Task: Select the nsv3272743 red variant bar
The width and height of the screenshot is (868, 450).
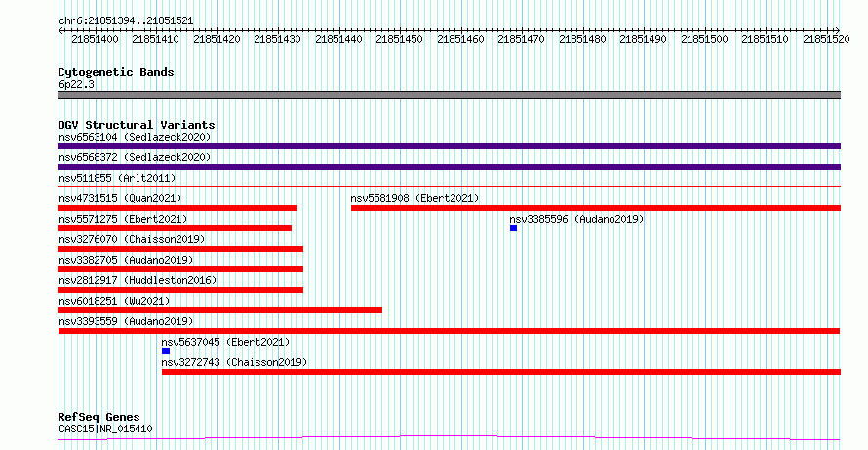Action: (x=501, y=372)
